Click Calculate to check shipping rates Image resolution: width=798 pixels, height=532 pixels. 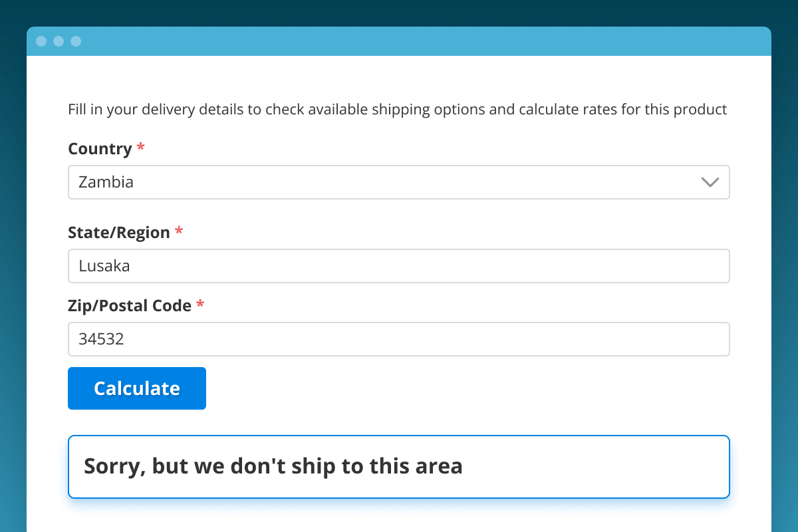pos(136,388)
